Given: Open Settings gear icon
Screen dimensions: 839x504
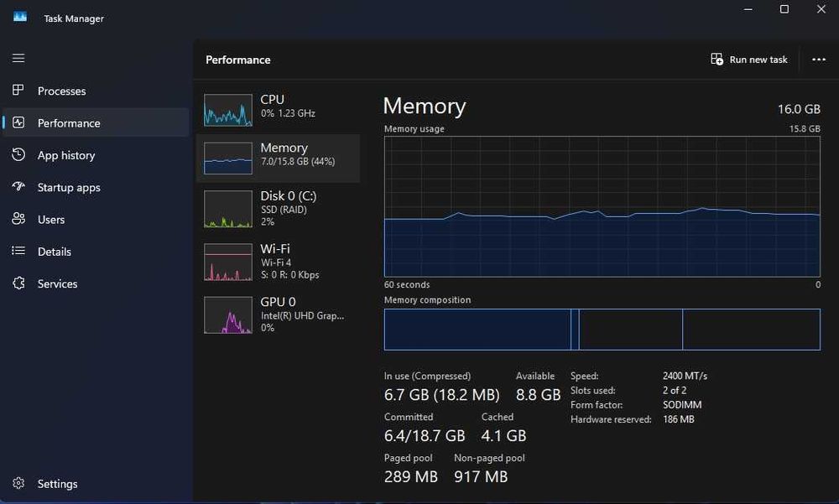Looking at the screenshot, I should coord(18,484).
